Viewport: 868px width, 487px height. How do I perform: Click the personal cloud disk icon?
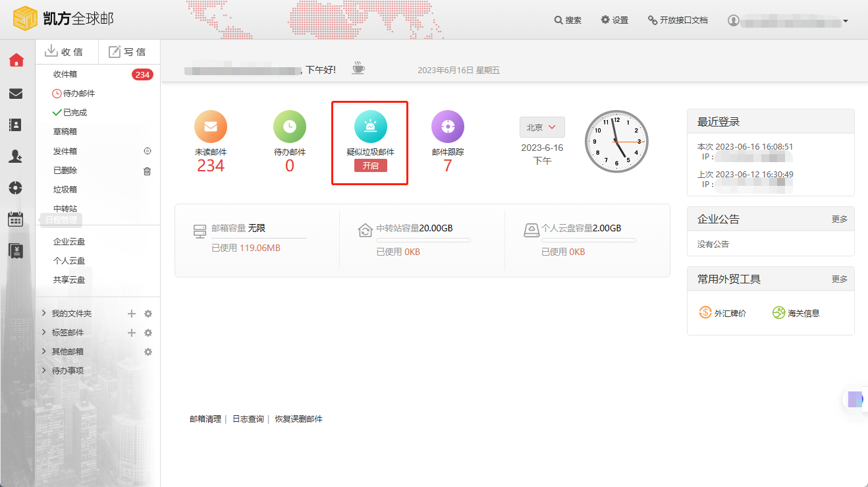click(x=531, y=230)
